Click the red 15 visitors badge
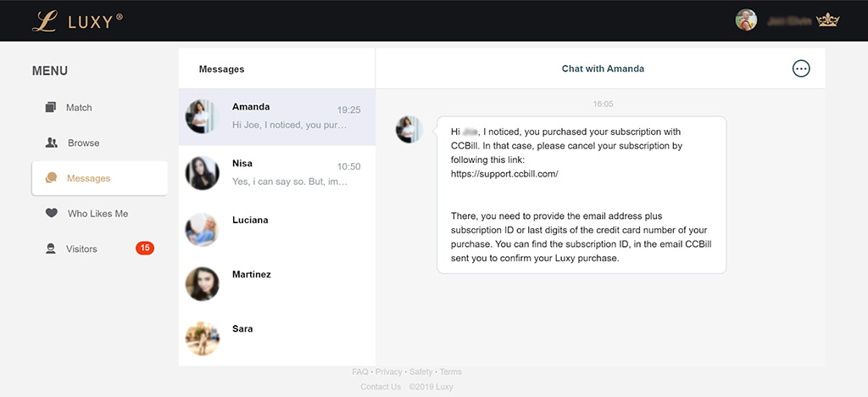This screenshot has width=868, height=397. [x=145, y=249]
